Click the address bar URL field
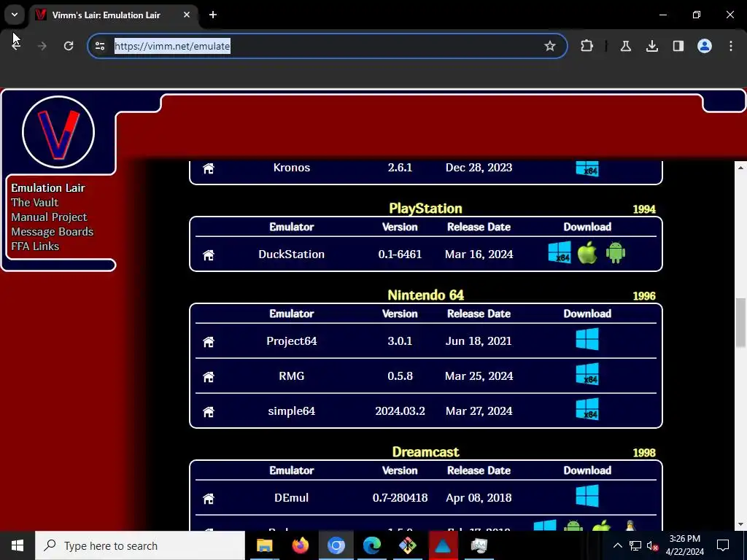This screenshot has height=560, width=747. tap(327, 46)
